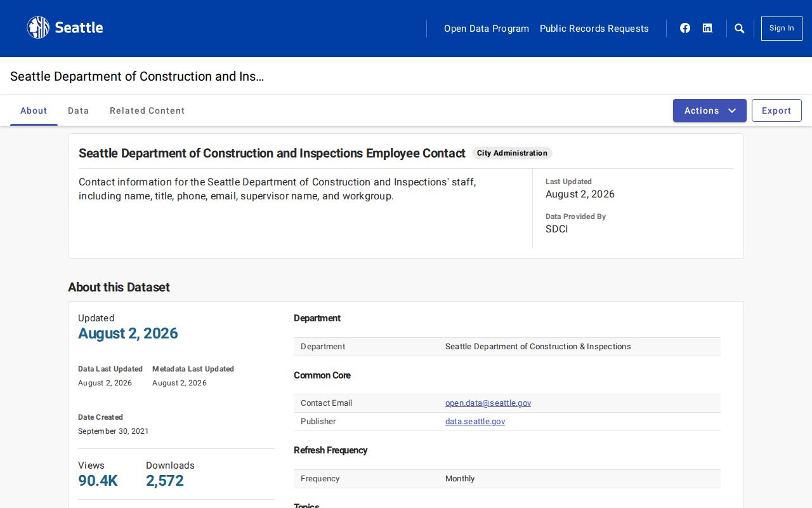Image resolution: width=812 pixels, height=508 pixels.
Task: Click the Export button
Action: click(776, 110)
